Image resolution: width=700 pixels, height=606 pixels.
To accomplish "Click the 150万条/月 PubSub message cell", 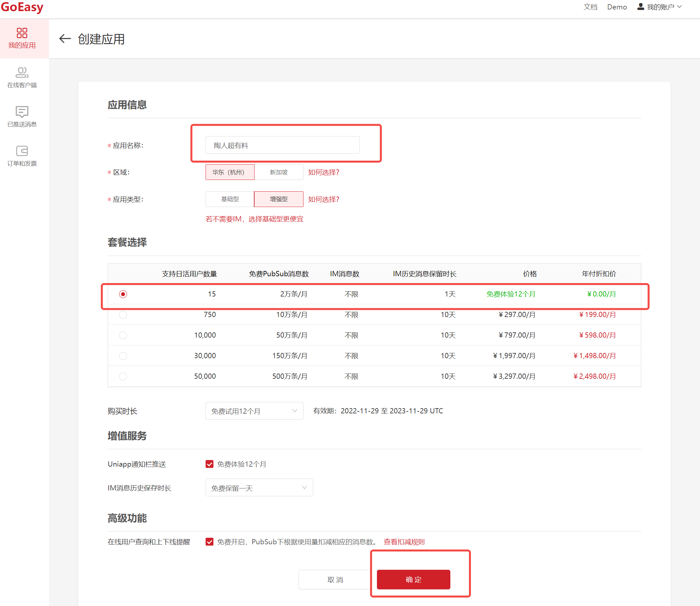I will pyautogui.click(x=290, y=356).
